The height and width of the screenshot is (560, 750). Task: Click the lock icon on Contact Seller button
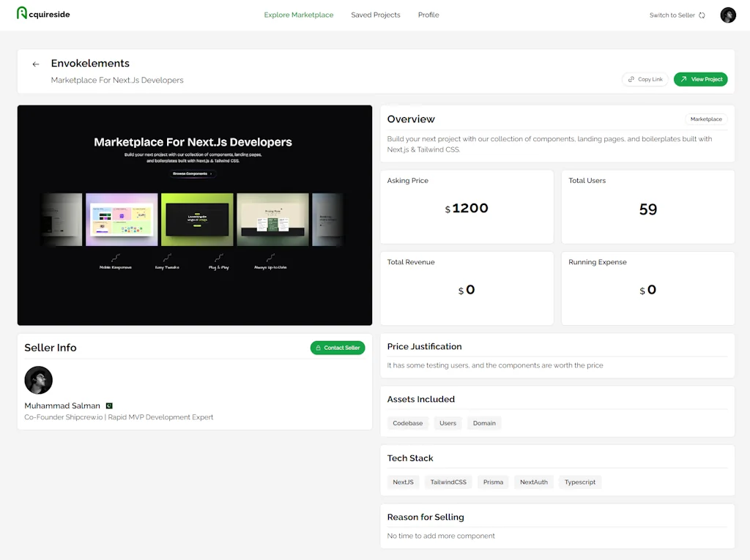(x=318, y=348)
